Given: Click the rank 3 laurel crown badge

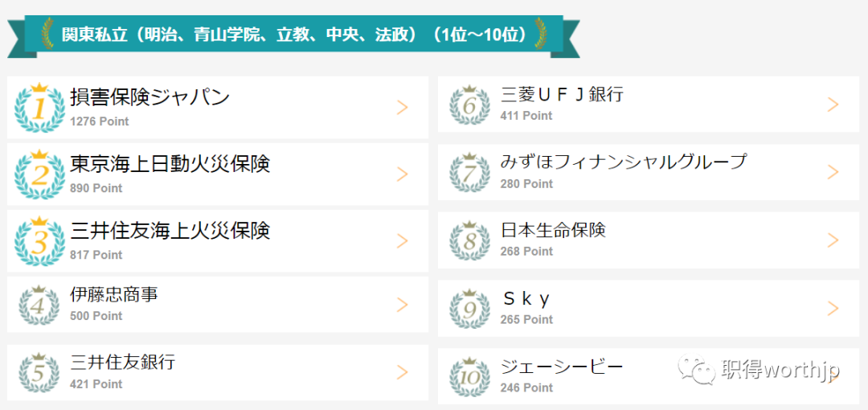Looking at the screenshot, I should coord(39,241).
